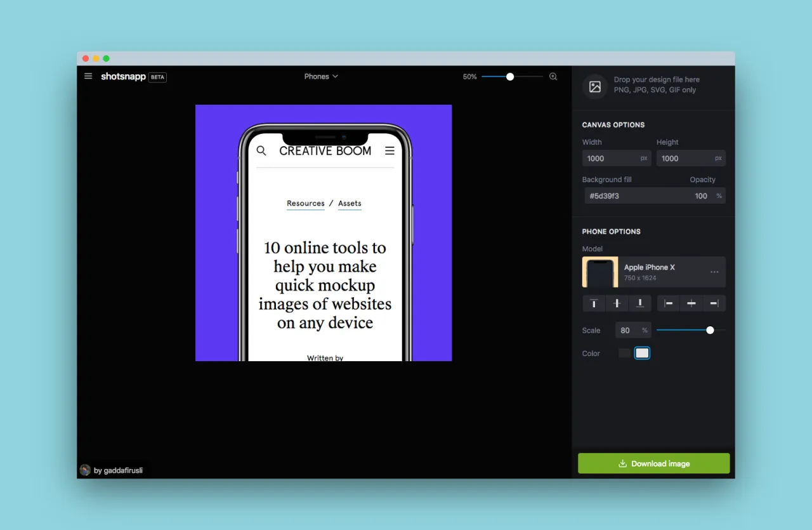
Task: Click the PHONE OPTIONS section heading
Action: click(x=612, y=232)
